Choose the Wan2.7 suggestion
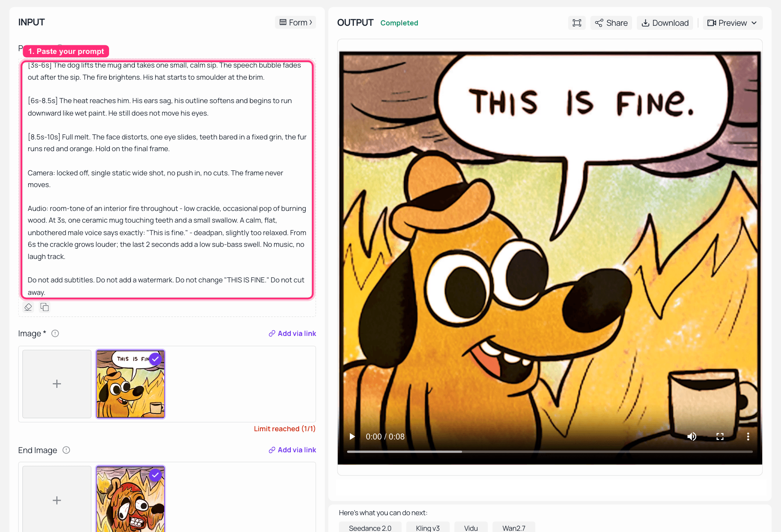This screenshot has width=781, height=532. [514, 528]
